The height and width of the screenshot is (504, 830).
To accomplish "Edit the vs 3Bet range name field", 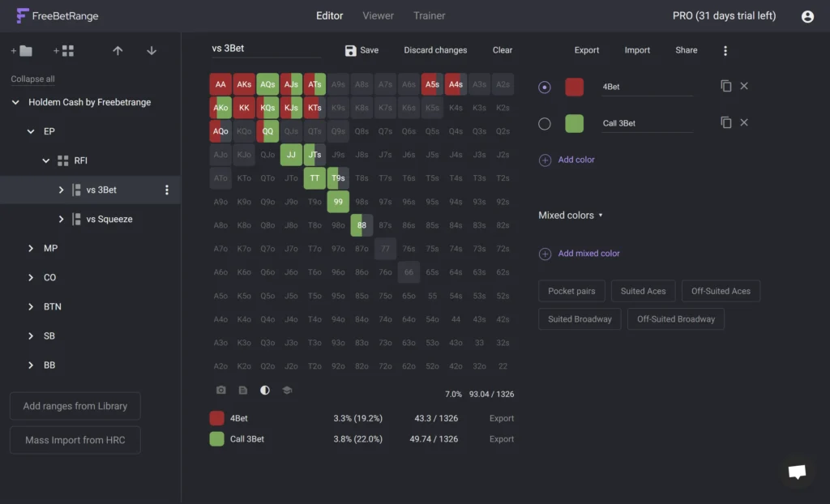I will point(266,49).
